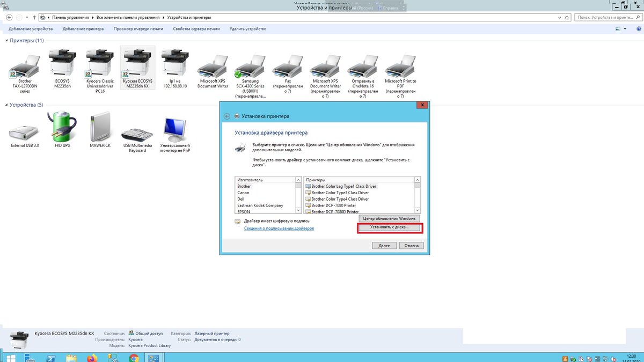This screenshot has height=362, width=644.
Task: Open help via the question mark icon
Action: (638, 29)
